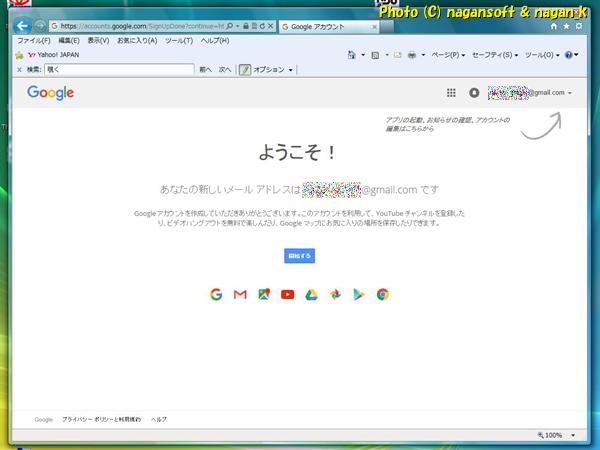The width and height of the screenshot is (600, 450).
Task: Click the find bar 検索 input field
Action: click(119, 70)
